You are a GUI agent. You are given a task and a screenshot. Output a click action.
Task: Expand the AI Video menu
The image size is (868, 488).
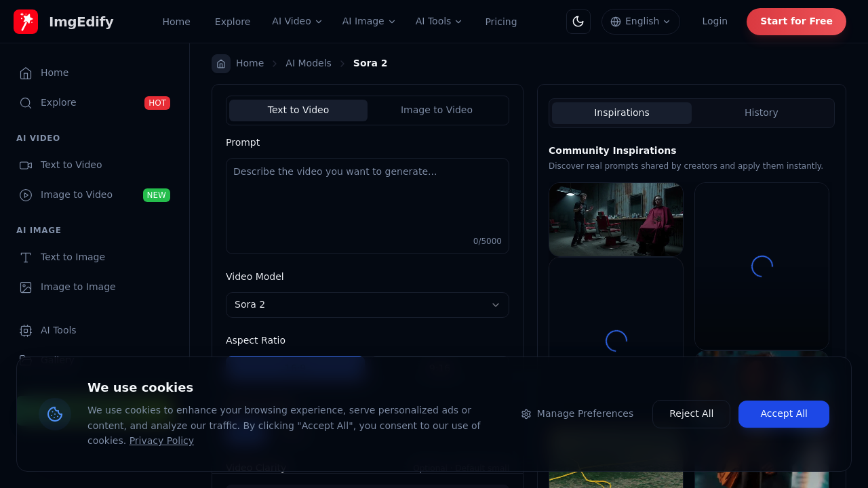pos(297,22)
